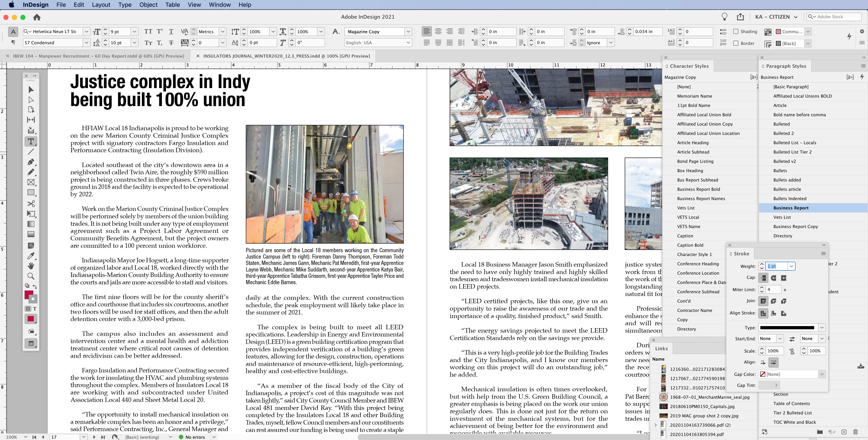Viewport: 868px width, 440px height.
Task: Enable the Shading checkbox
Action: click(736, 31)
